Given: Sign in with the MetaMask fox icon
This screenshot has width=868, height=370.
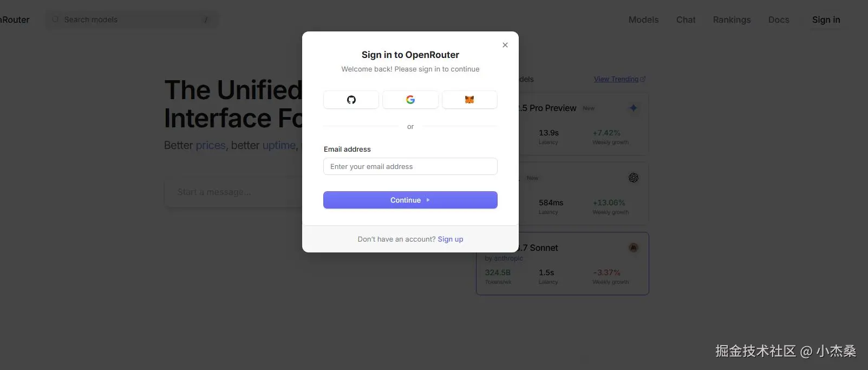Looking at the screenshot, I should (x=469, y=100).
